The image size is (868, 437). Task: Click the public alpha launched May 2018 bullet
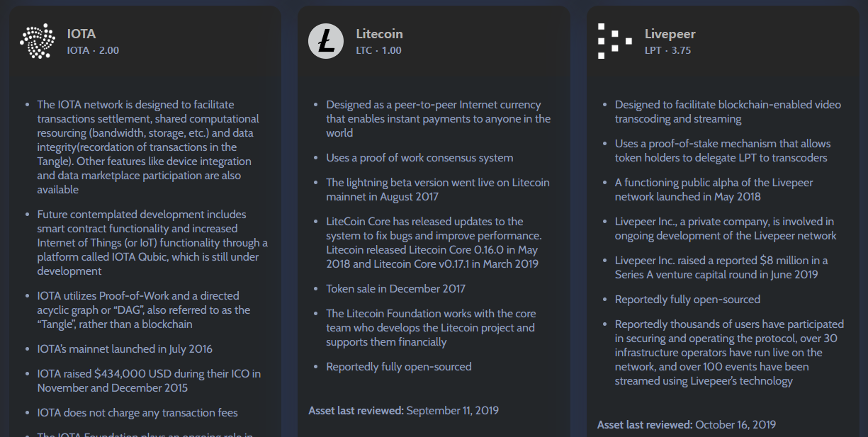714,190
